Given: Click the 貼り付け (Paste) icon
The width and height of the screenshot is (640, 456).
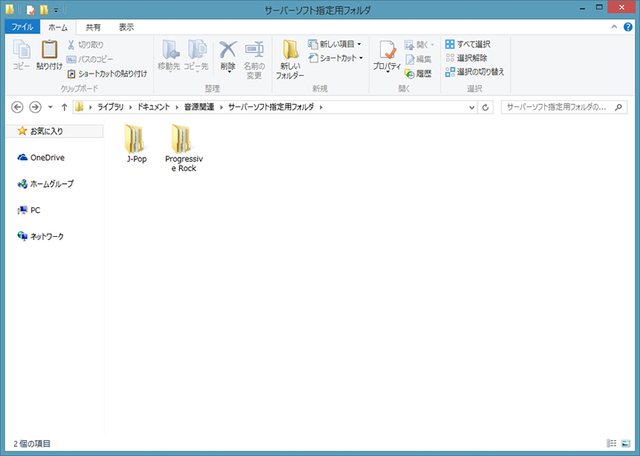Looking at the screenshot, I should (x=48, y=55).
